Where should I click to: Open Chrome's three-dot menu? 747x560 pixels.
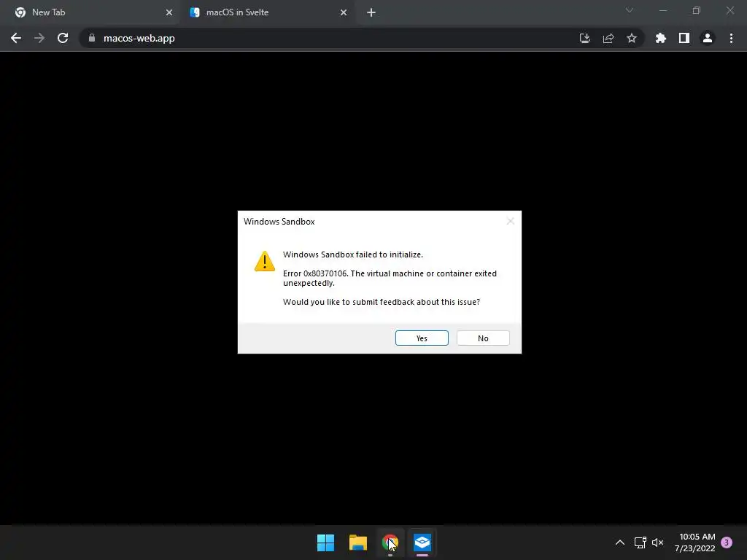731,38
